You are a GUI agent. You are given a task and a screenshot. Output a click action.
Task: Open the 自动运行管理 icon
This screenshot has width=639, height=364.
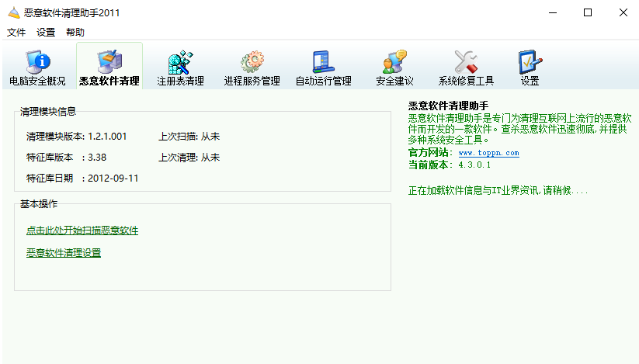[x=324, y=62]
